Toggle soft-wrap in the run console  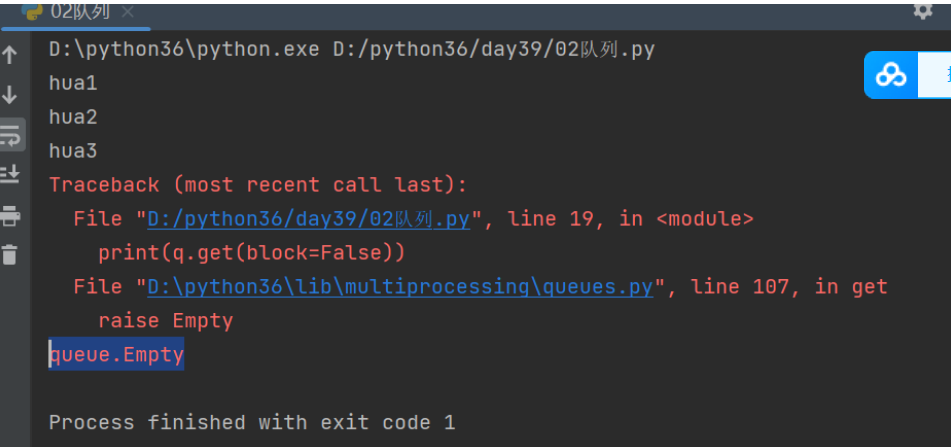10,135
